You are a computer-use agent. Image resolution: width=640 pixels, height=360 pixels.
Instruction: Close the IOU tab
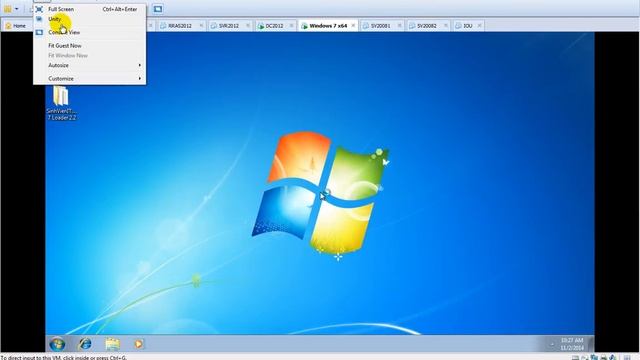pyautogui.click(x=480, y=26)
